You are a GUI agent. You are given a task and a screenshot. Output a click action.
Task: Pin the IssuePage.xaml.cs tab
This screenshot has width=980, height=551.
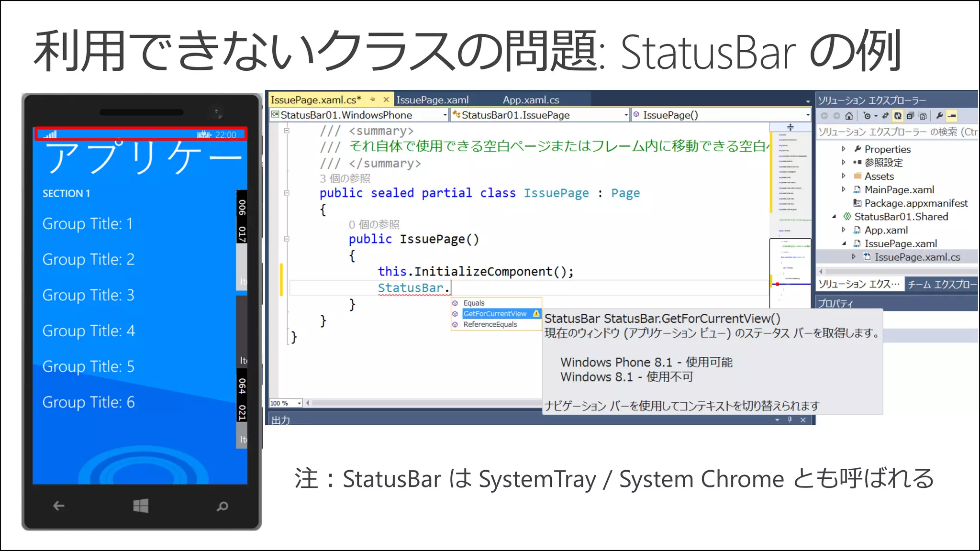pos(373,99)
